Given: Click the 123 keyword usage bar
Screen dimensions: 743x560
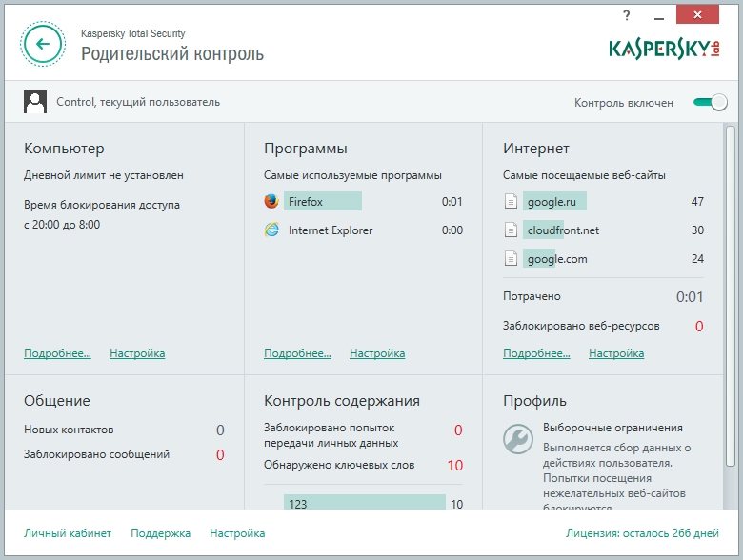Looking at the screenshot, I should pos(364,504).
